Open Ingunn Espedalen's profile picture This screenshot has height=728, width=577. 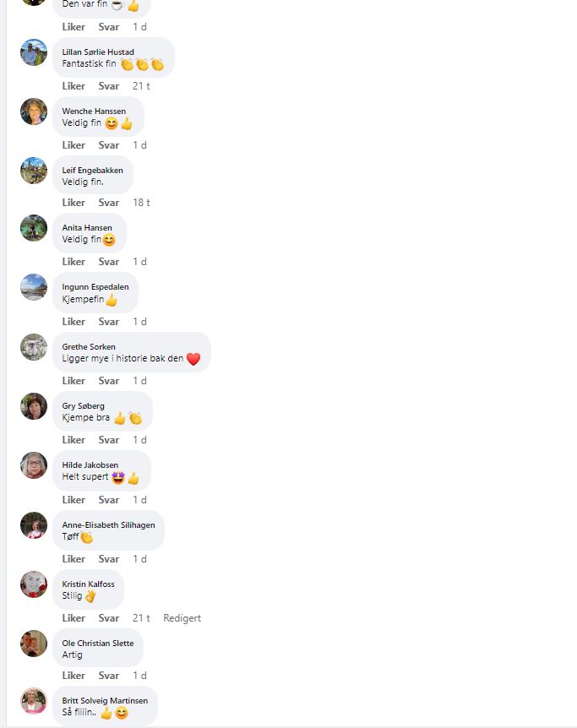[34, 287]
